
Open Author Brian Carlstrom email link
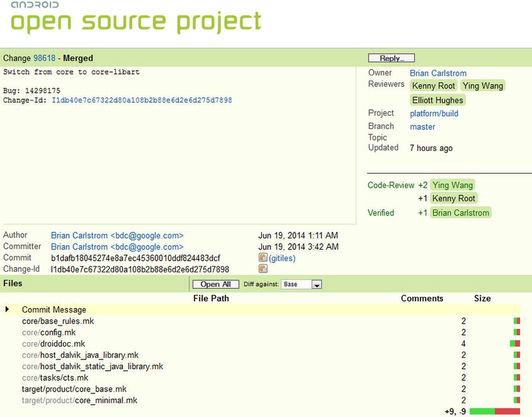pos(117,235)
